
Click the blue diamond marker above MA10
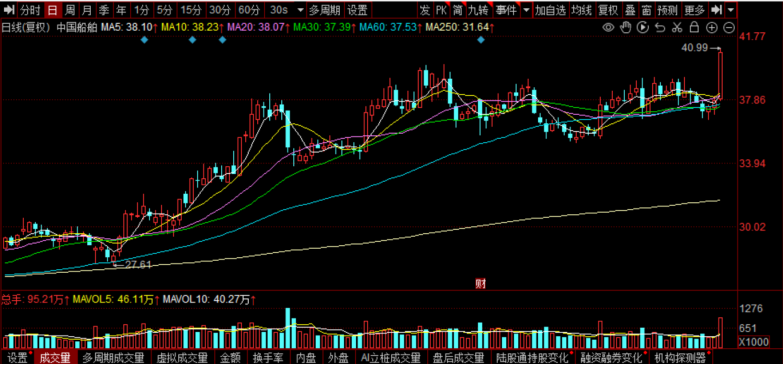click(x=192, y=40)
